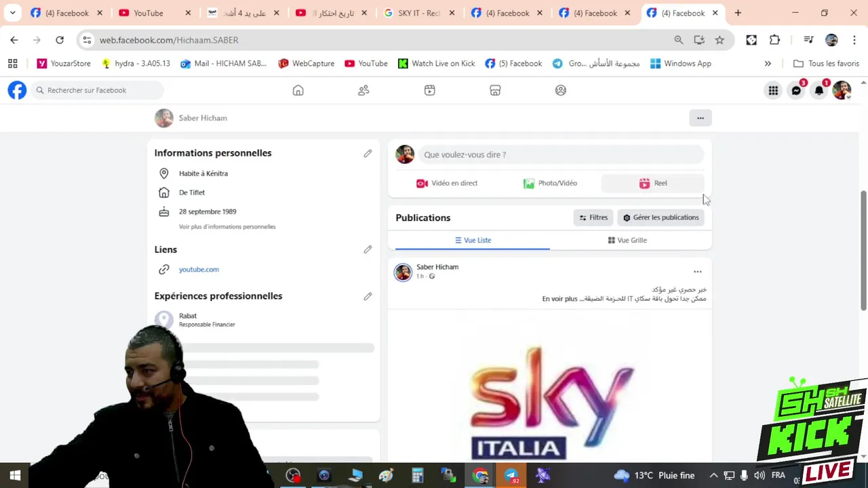The height and width of the screenshot is (488, 868).
Task: Go back with the browser back arrow
Action: click(14, 40)
